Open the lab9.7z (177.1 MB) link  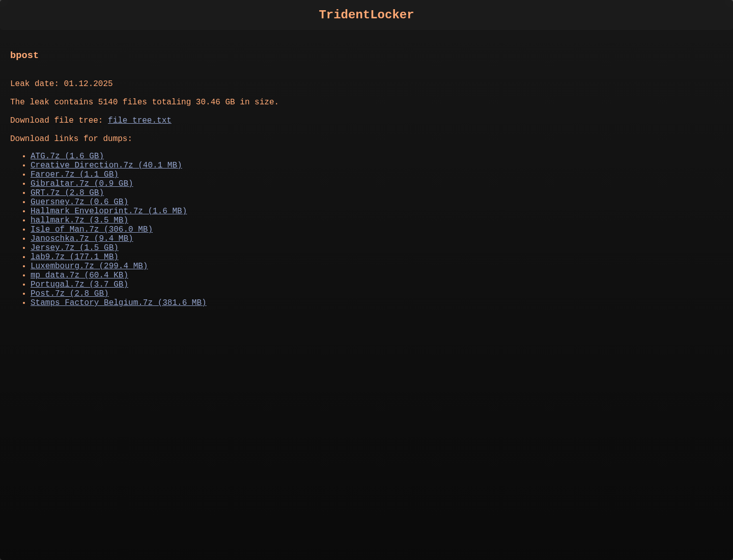[74, 257]
